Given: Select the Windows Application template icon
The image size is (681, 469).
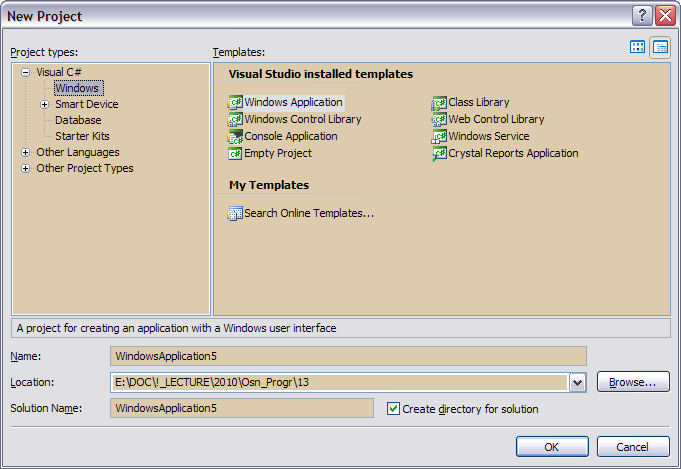Looking at the screenshot, I should [x=235, y=102].
